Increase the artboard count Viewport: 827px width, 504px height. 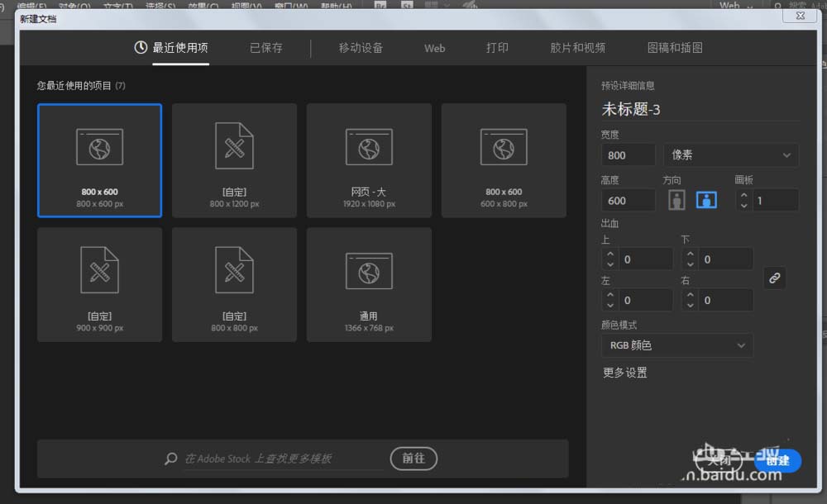pyautogui.click(x=743, y=195)
